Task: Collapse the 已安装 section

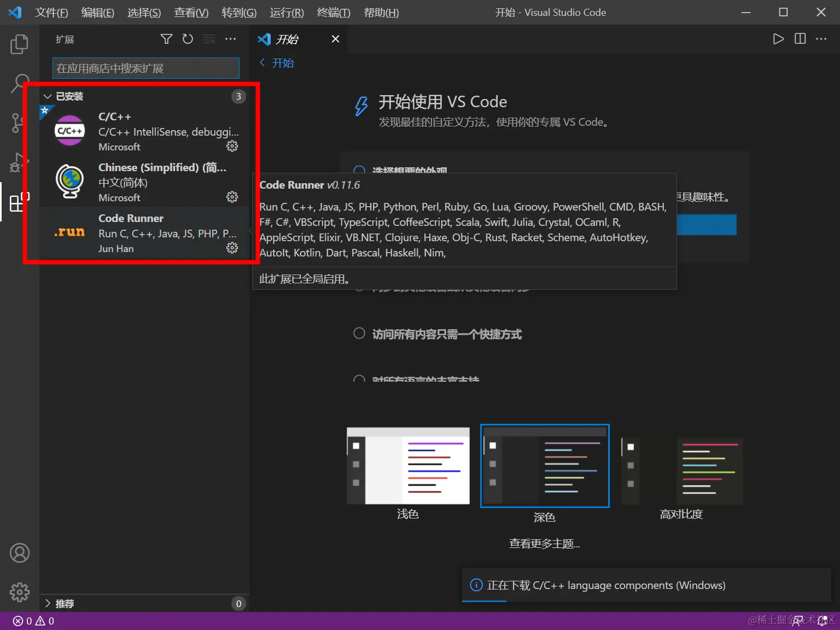Action: 145,96
